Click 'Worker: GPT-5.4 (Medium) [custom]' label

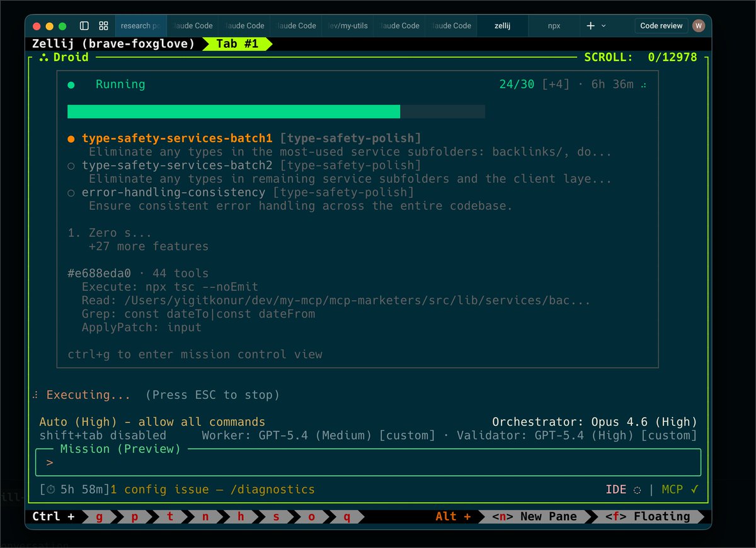pyautogui.click(x=318, y=435)
